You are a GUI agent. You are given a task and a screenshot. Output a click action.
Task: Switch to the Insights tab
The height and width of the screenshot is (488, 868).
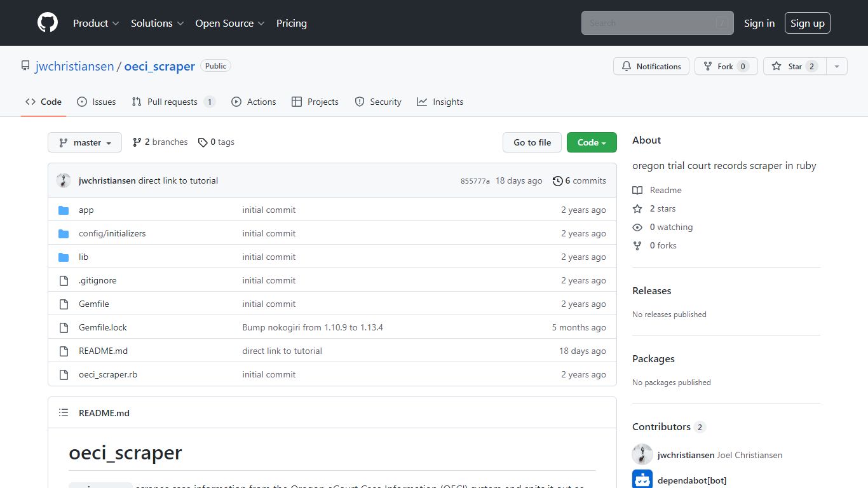440,102
